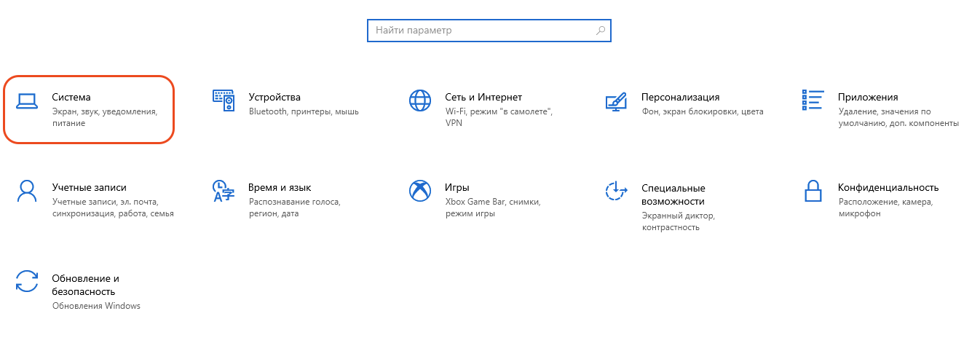
Task: Click the Система laptop icon
Action: click(27, 100)
